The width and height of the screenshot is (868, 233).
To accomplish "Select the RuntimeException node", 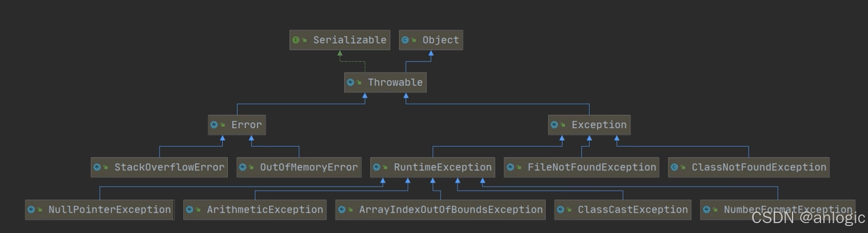I will 433,167.
